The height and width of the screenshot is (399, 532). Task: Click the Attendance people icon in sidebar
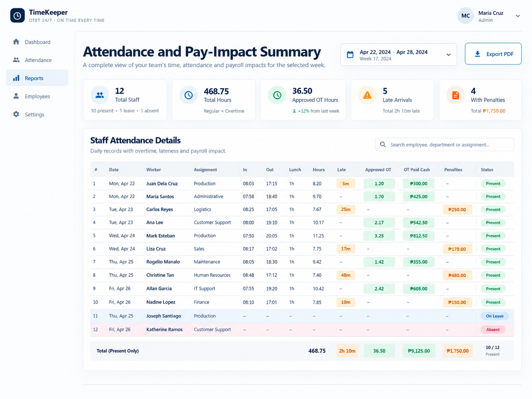16,60
